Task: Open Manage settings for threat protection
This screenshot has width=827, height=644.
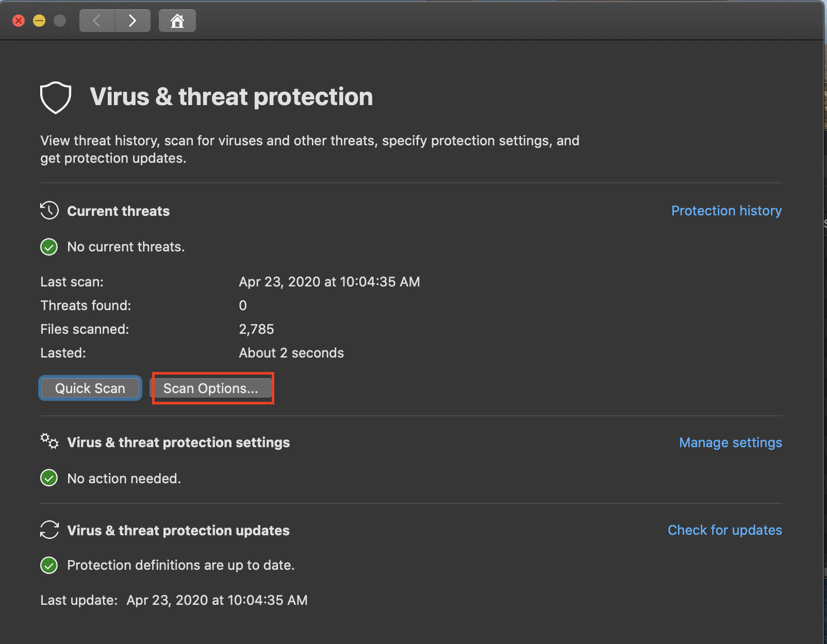Action: point(730,442)
